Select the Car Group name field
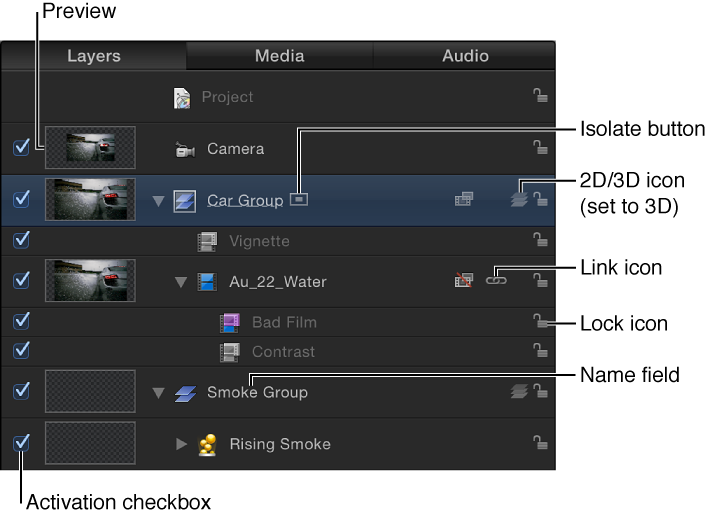712x520 pixels. coord(245,200)
